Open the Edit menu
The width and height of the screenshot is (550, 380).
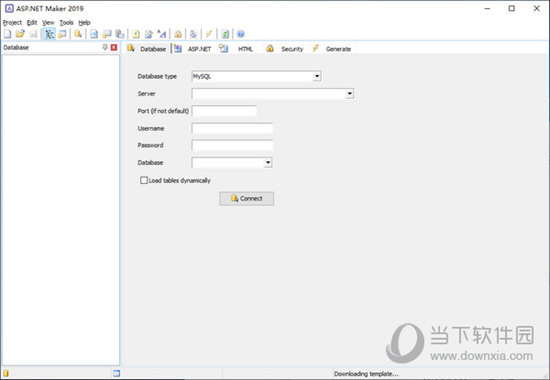[x=32, y=22]
